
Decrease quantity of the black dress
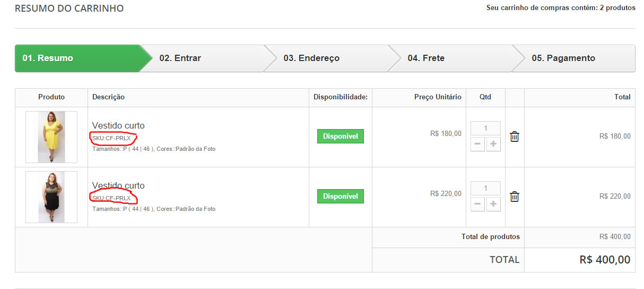pyautogui.click(x=477, y=204)
